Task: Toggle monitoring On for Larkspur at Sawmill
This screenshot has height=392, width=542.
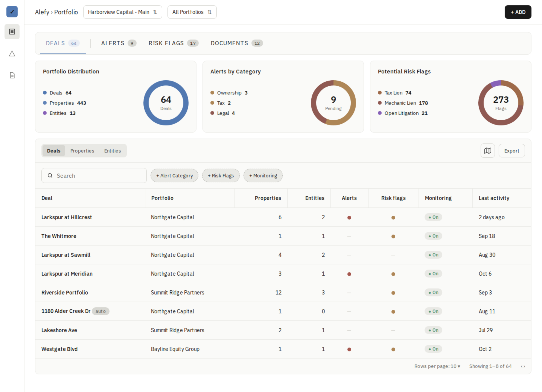Action: pos(433,255)
